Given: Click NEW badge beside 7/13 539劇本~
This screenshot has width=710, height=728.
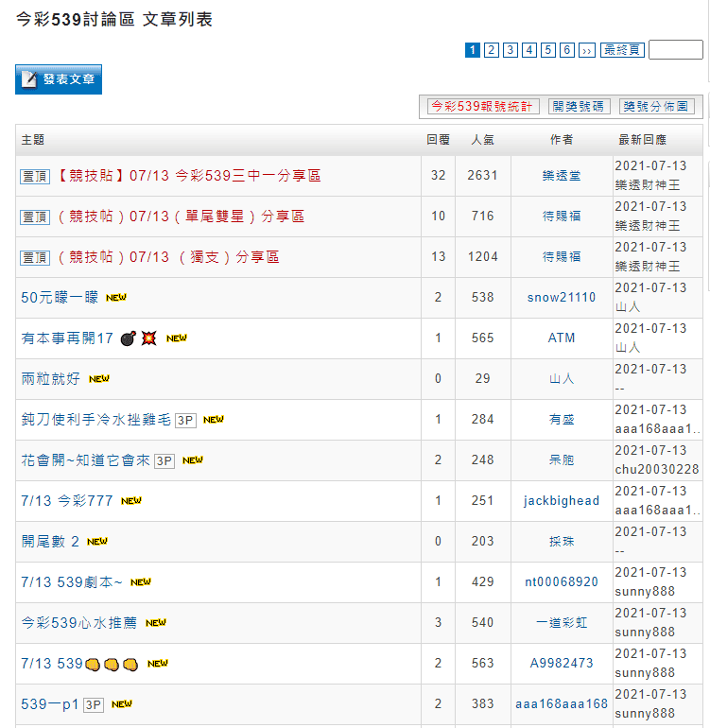Looking at the screenshot, I should point(141,582).
